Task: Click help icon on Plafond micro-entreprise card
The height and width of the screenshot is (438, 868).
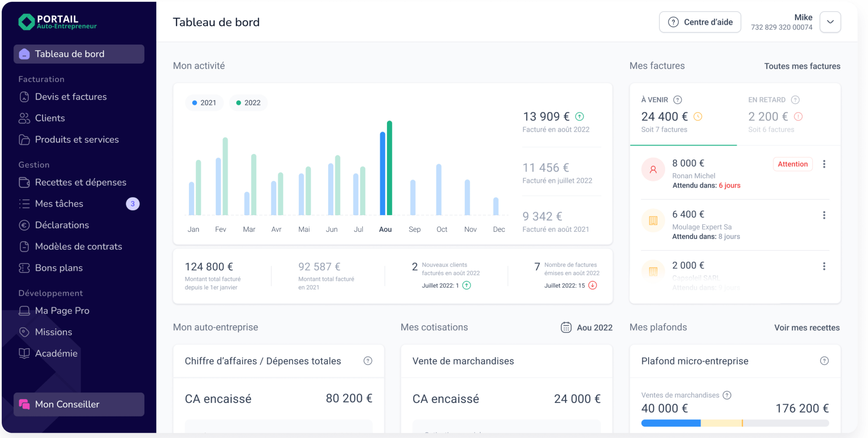Action: (x=824, y=361)
